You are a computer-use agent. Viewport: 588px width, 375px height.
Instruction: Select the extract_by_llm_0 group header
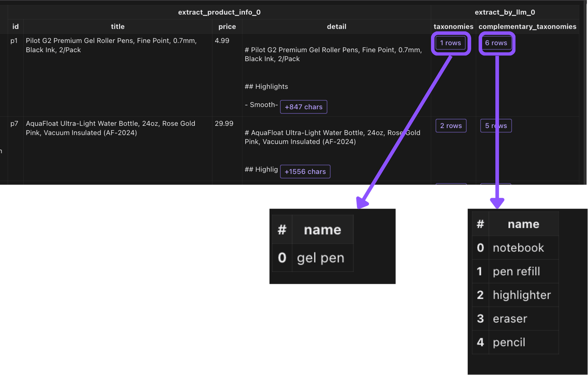505,12
